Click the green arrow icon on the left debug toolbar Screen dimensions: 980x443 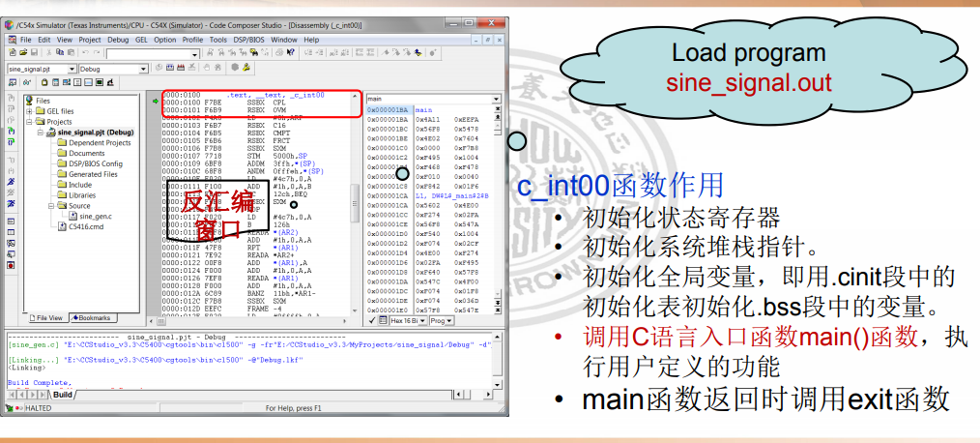coord(12,131)
